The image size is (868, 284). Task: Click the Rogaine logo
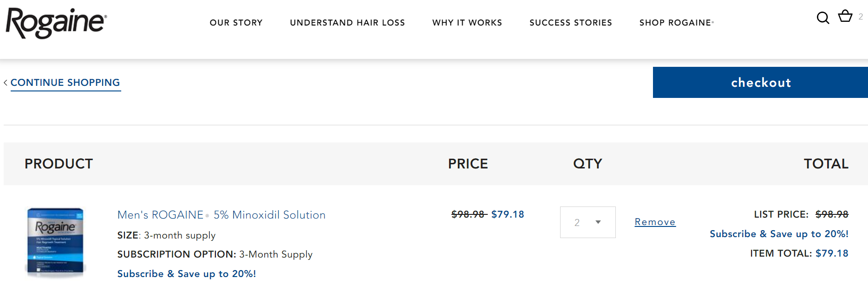tap(56, 23)
